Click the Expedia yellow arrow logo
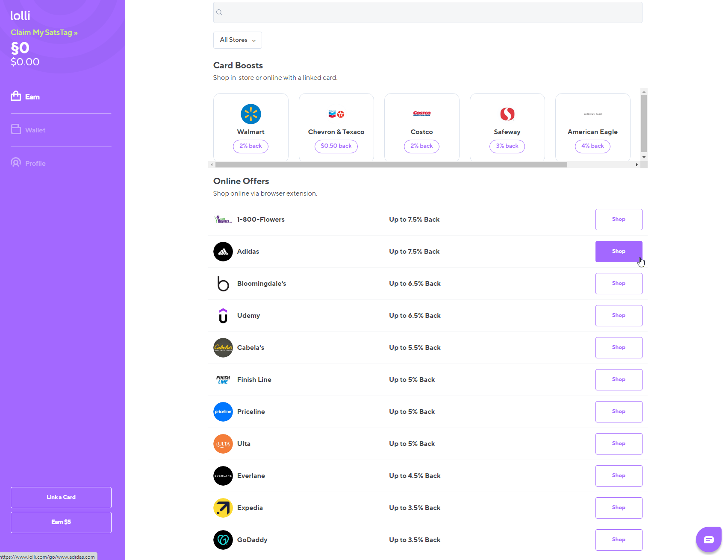 click(223, 508)
